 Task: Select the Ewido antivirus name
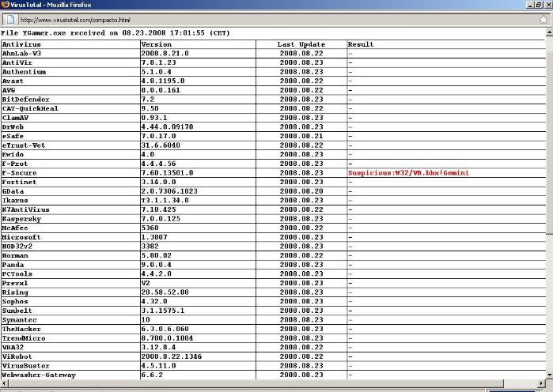coord(13,154)
